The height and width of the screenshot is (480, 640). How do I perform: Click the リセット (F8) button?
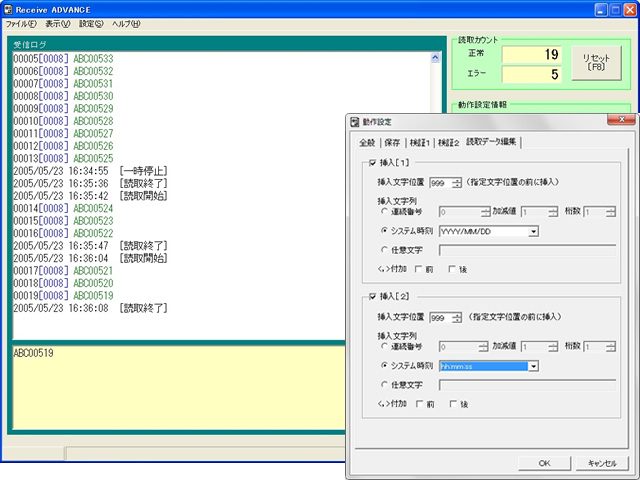pyautogui.click(x=596, y=62)
